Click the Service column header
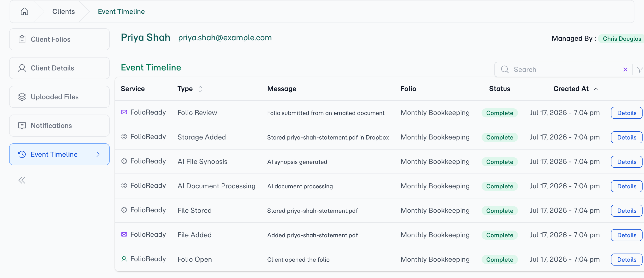Viewport: 644px width, 278px height. 133,89
